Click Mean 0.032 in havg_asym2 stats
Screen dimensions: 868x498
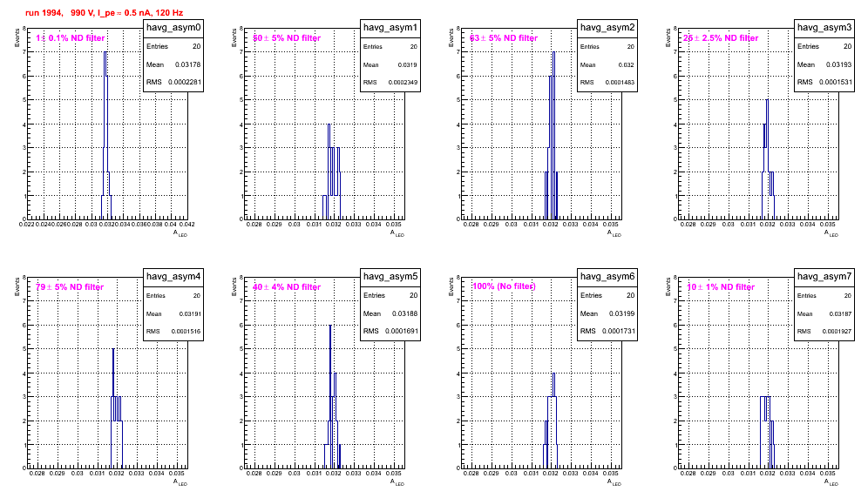point(607,64)
